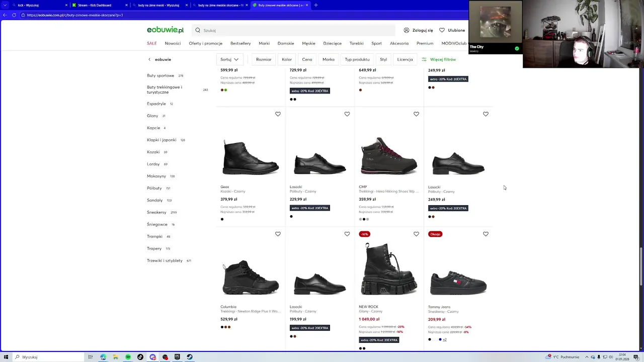Select black color swatch under Geox boot
644x362 pixels.
tap(222, 219)
